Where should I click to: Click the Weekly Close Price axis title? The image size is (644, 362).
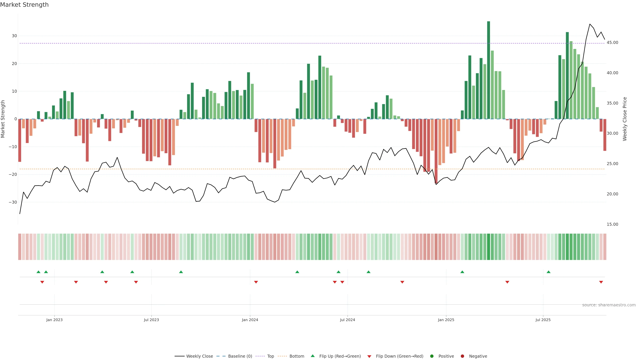coord(625,119)
